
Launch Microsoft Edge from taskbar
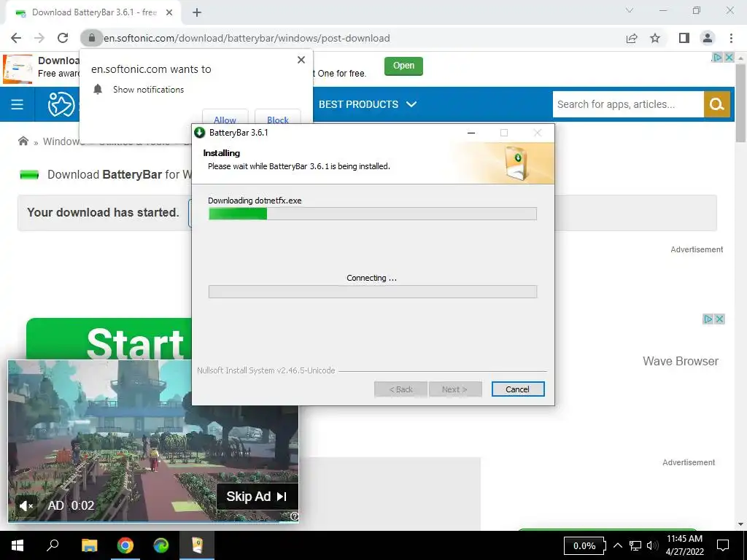coord(161,545)
